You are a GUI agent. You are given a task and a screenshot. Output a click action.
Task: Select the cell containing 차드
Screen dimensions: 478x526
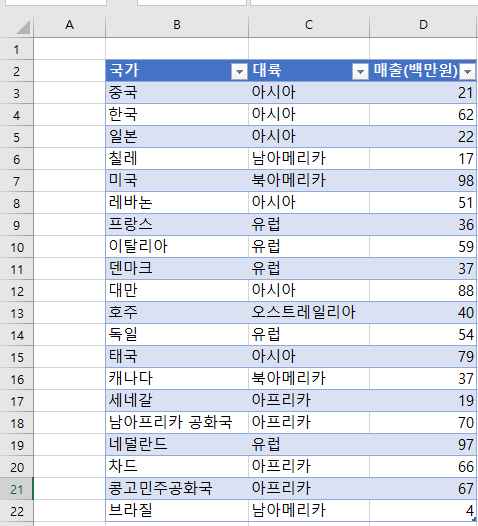click(177, 467)
